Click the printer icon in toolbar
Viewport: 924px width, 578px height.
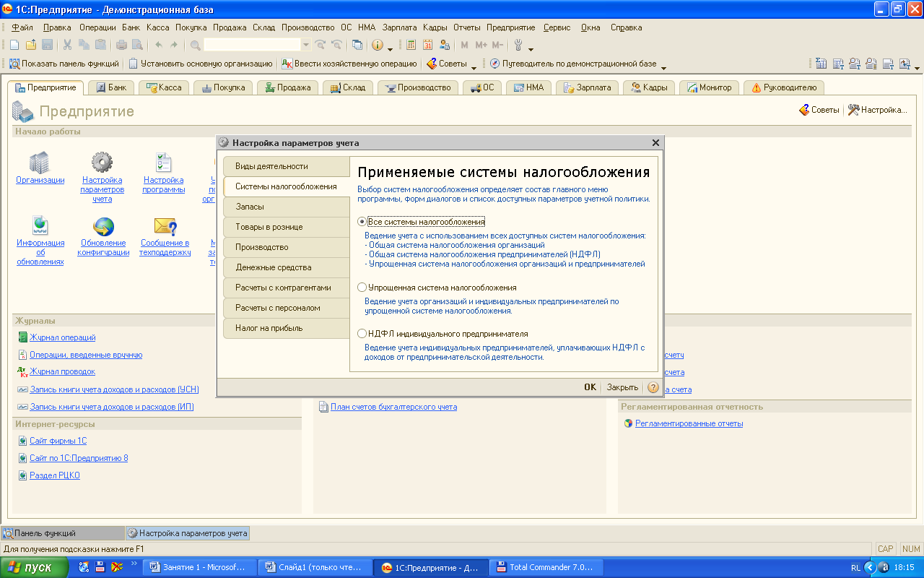pos(121,45)
